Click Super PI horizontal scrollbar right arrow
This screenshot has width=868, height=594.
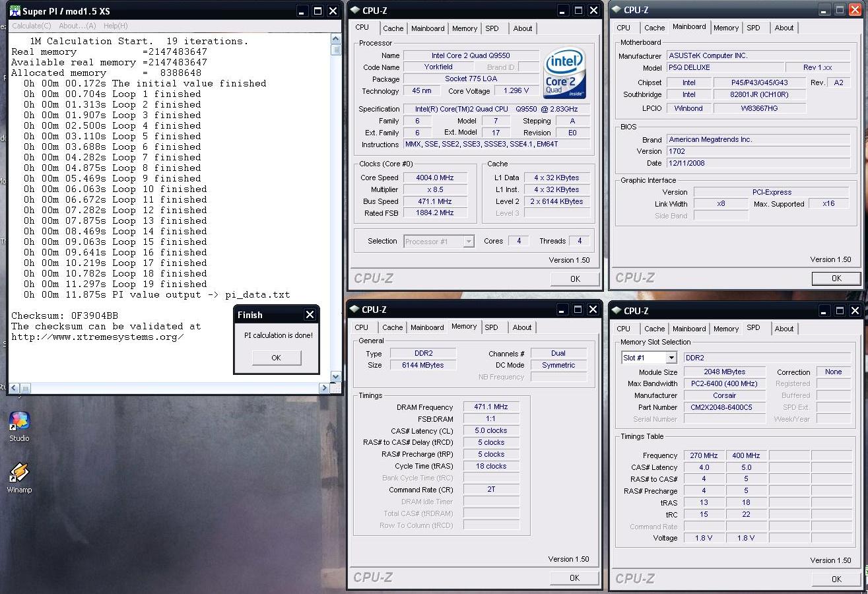324,388
